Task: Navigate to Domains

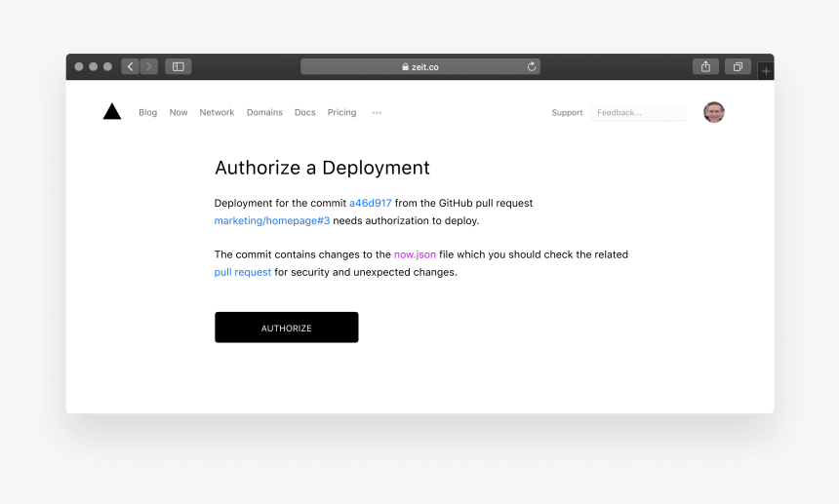Action: coord(264,113)
